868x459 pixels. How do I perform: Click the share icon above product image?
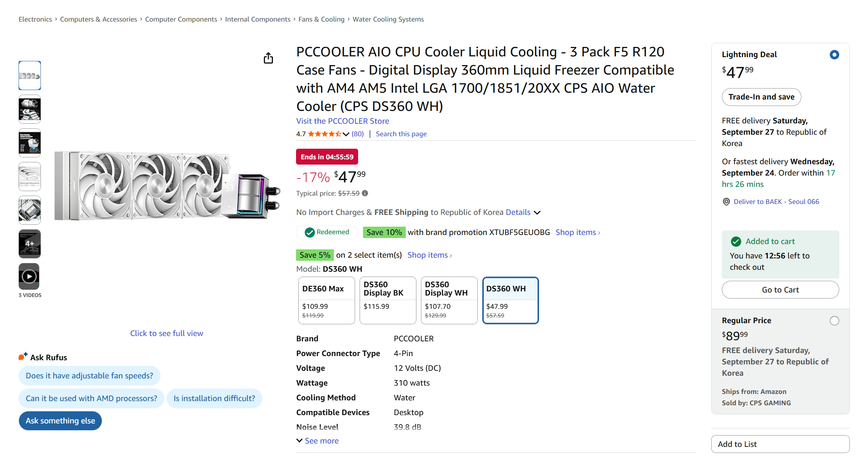click(x=268, y=58)
